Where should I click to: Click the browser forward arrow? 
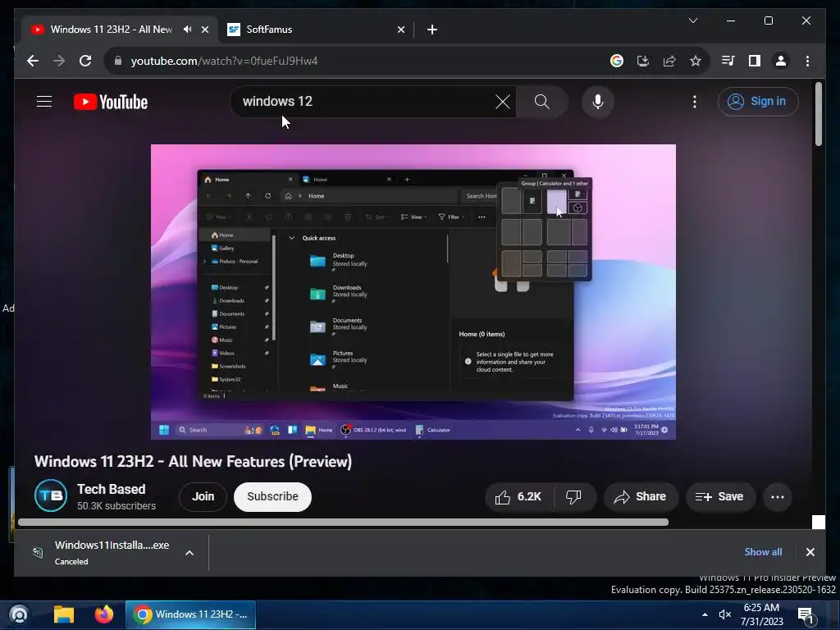[59, 61]
